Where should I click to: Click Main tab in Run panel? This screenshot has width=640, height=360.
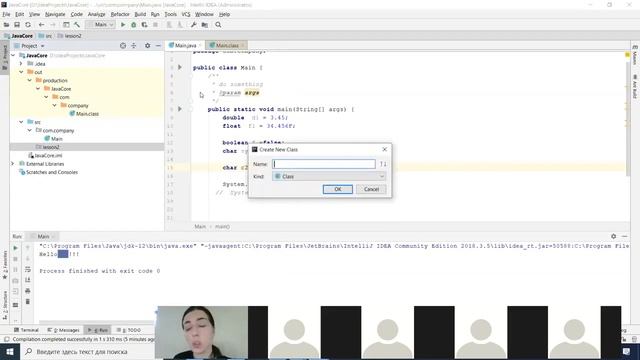click(x=43, y=237)
